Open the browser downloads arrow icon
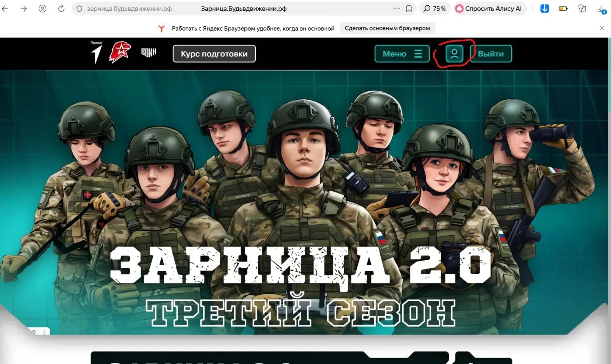Viewport: 611px width, 364px height. 601,9
